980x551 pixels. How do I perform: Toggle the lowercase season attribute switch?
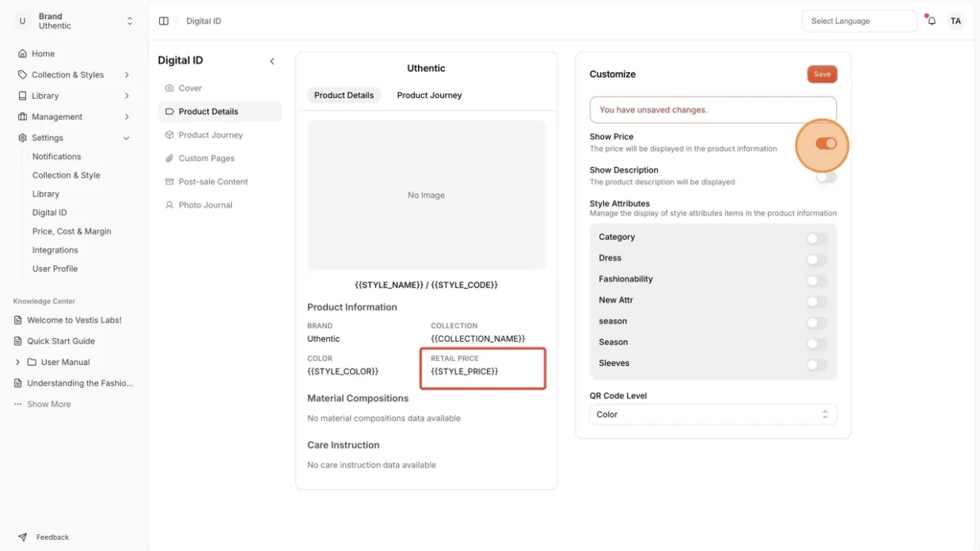coord(817,322)
